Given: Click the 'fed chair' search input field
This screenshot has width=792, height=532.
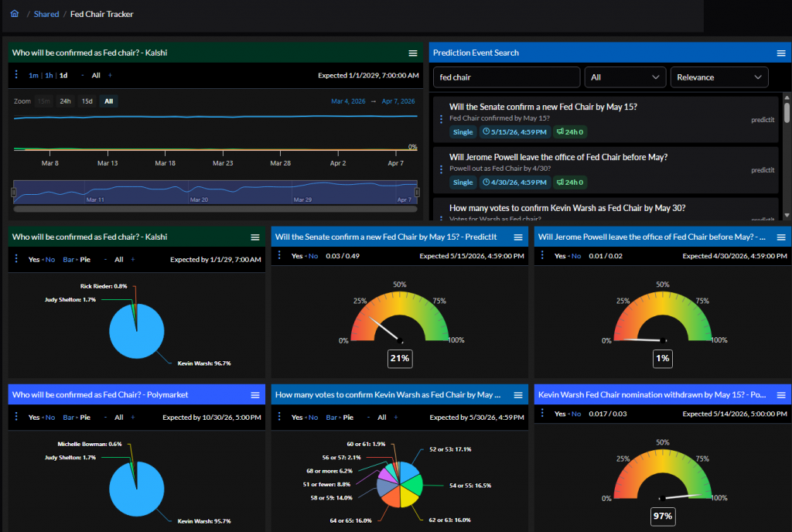Looking at the screenshot, I should 506,77.
